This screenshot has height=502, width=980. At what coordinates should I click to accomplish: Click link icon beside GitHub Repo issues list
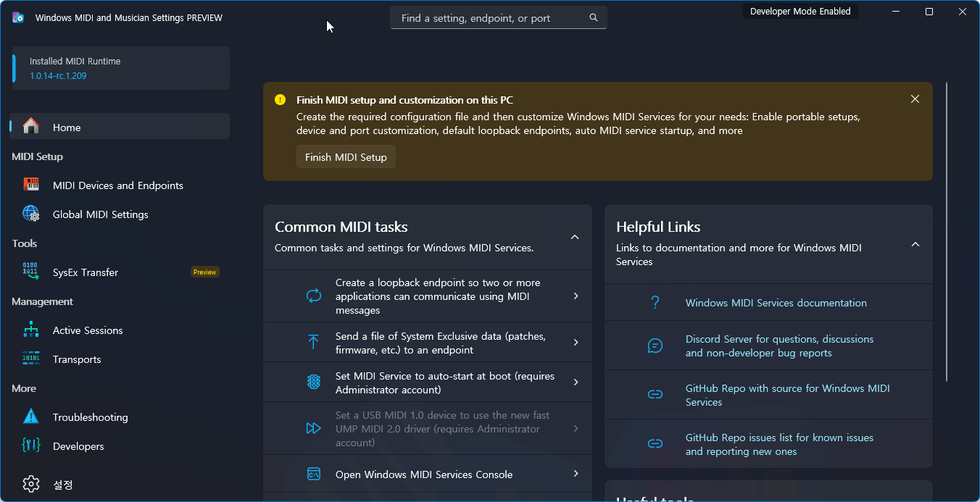(x=655, y=443)
